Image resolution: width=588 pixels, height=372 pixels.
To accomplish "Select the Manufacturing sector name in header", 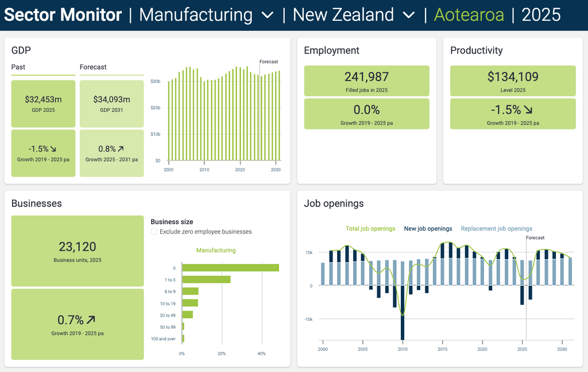I will point(196,15).
